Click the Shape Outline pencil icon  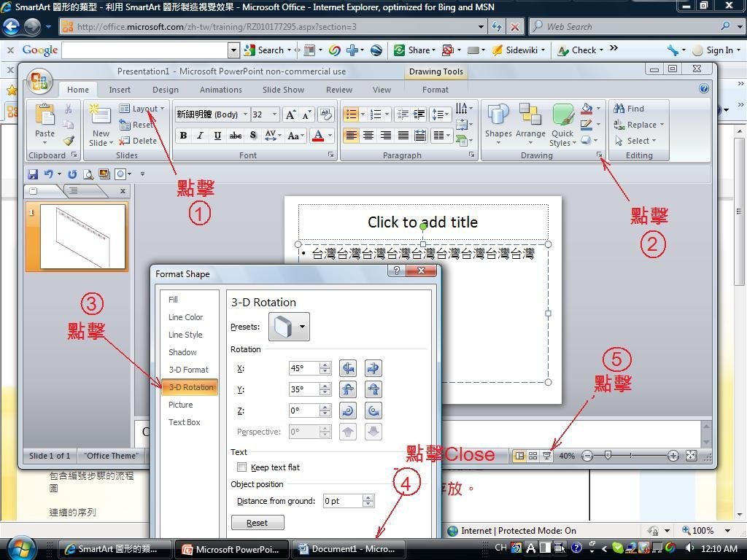[x=587, y=125]
